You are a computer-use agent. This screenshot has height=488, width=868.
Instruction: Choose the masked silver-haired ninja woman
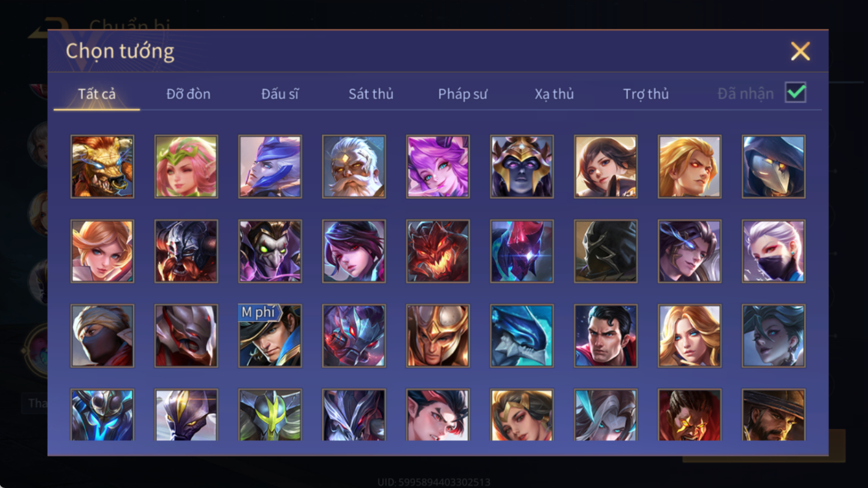click(x=774, y=251)
